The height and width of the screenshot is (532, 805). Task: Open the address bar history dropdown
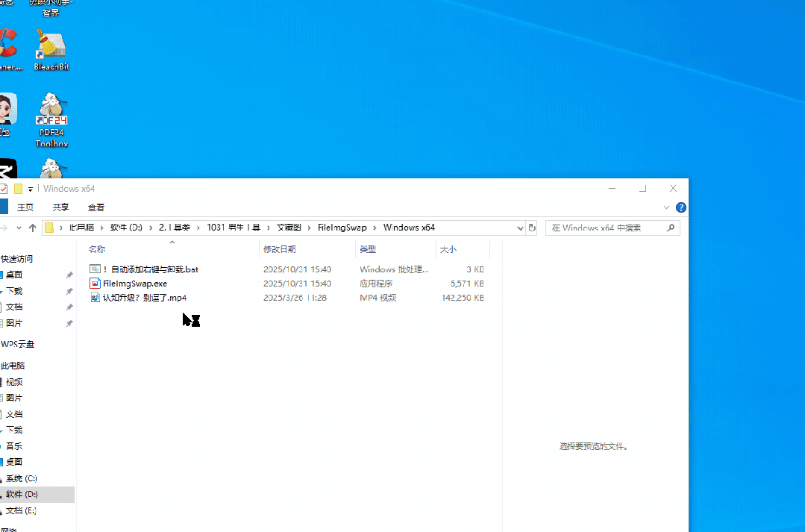coord(520,228)
